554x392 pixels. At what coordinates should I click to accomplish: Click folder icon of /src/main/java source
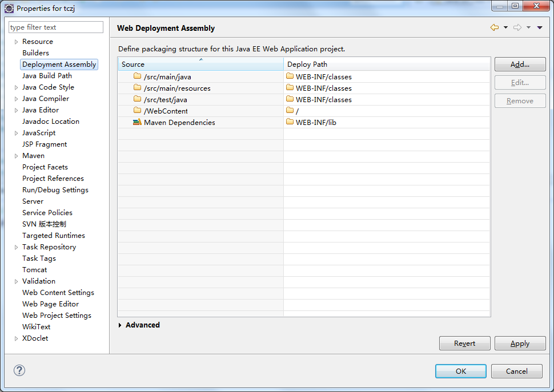(138, 76)
